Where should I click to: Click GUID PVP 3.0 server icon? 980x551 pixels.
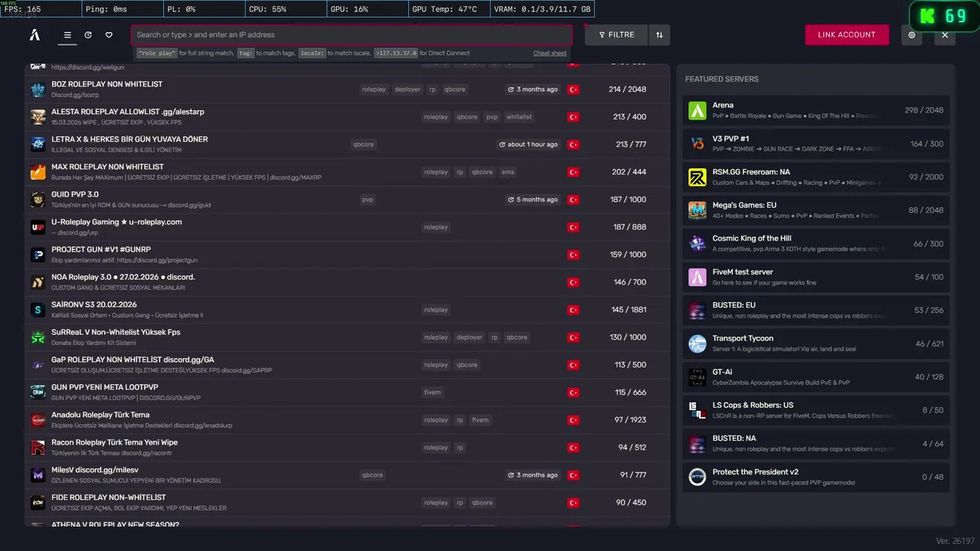pyautogui.click(x=38, y=200)
